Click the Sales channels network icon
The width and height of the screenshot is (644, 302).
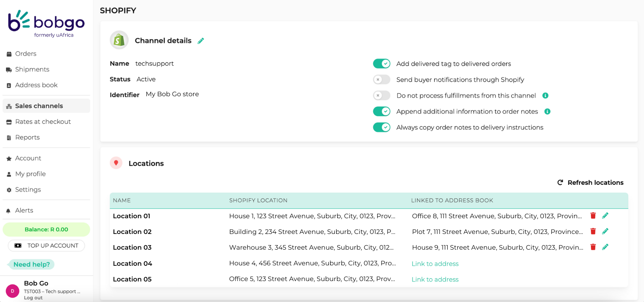(9, 106)
